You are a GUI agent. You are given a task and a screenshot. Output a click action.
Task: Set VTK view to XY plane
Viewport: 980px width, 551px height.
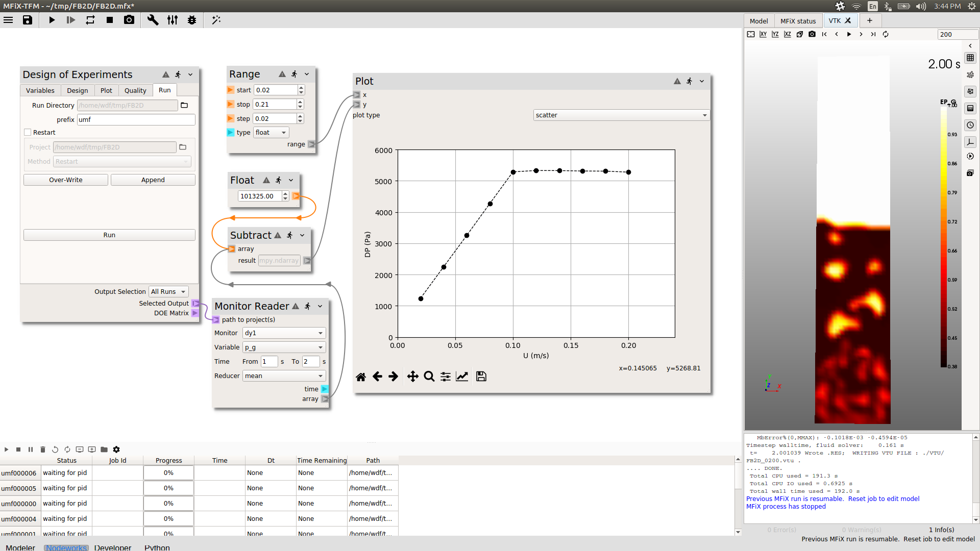763,34
